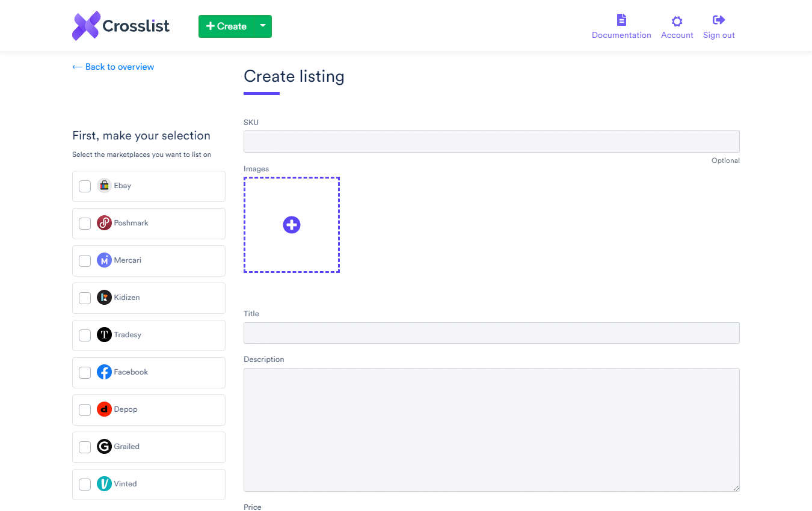This screenshot has height=511, width=812.
Task: Click the Ebay marketplace icon
Action: [x=104, y=186]
